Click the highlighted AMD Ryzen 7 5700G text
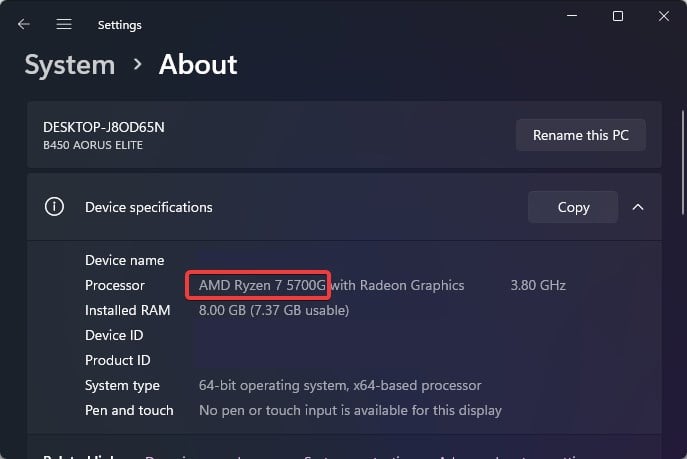Screen dimensions: 687x459 (x=261, y=285)
